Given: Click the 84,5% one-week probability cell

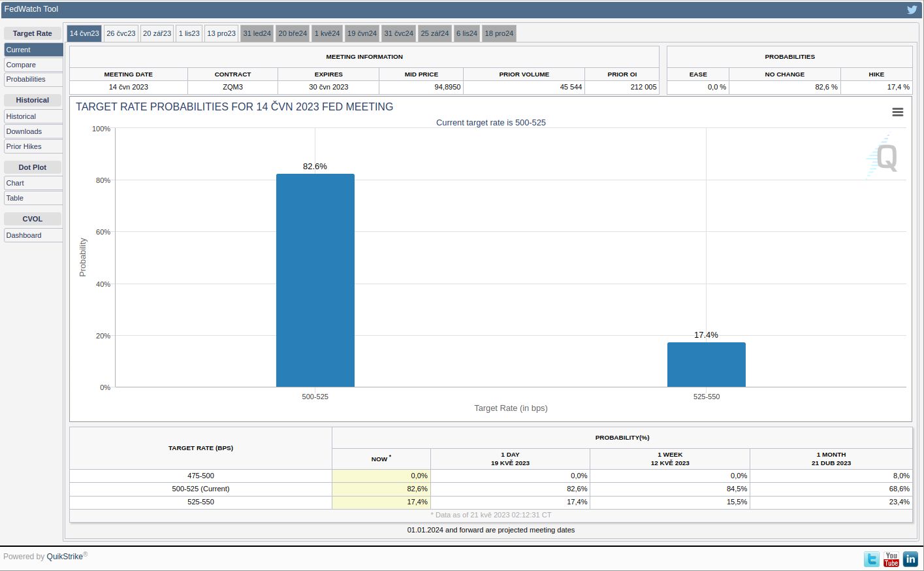Looking at the screenshot, I should click(670, 489).
